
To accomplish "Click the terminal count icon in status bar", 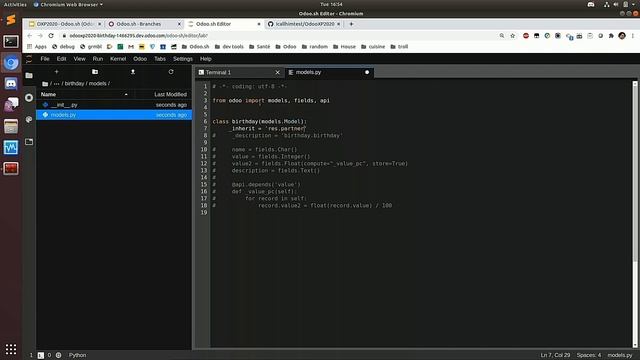I will point(41,355).
